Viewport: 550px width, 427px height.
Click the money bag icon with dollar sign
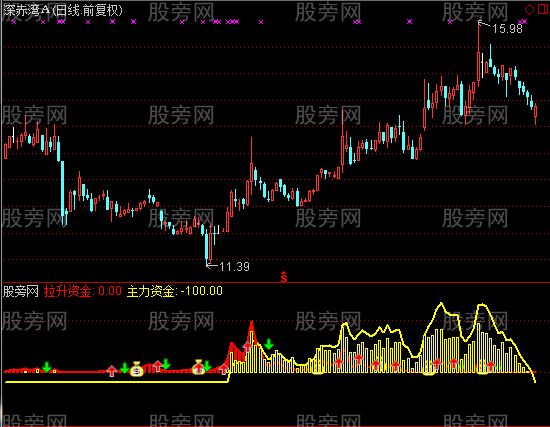[136, 369]
